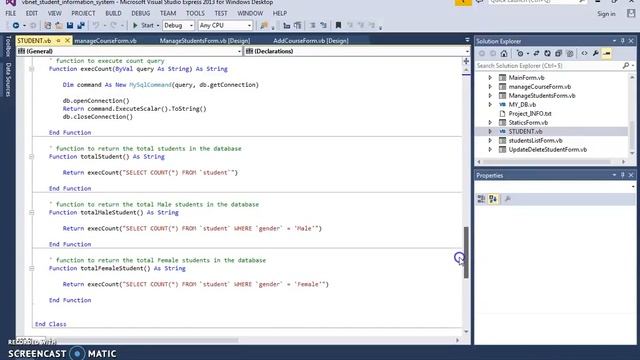Collapse the totalStudent function outline

point(31,157)
